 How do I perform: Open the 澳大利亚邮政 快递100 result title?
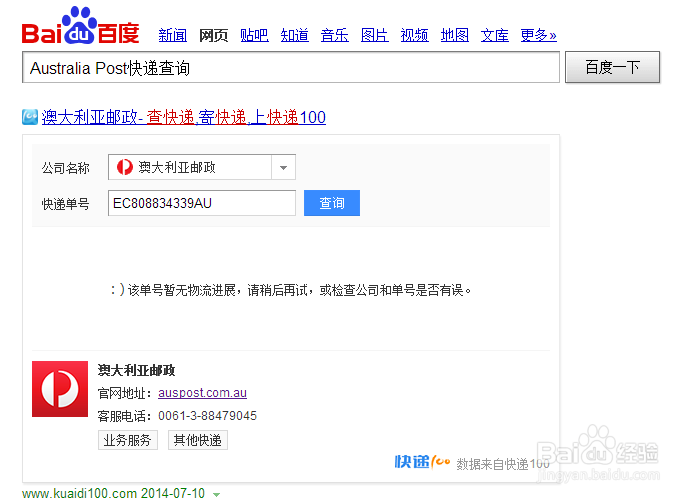183,117
